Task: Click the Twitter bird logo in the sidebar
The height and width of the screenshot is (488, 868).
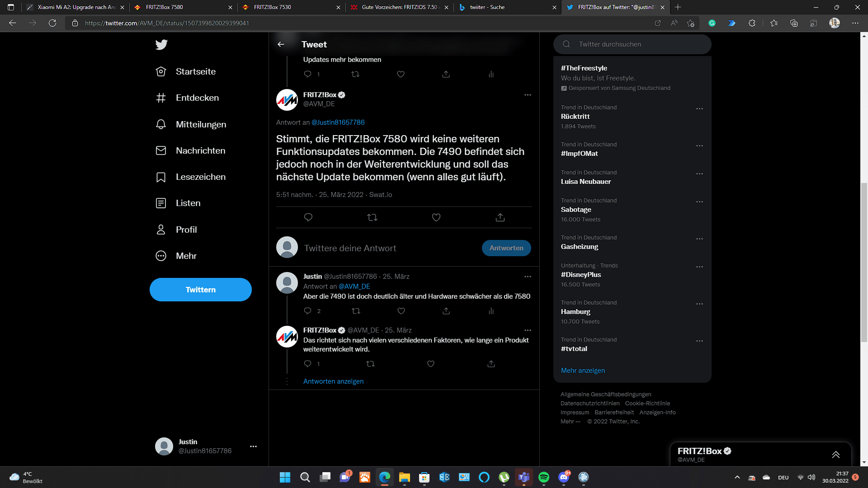Action: click(161, 44)
